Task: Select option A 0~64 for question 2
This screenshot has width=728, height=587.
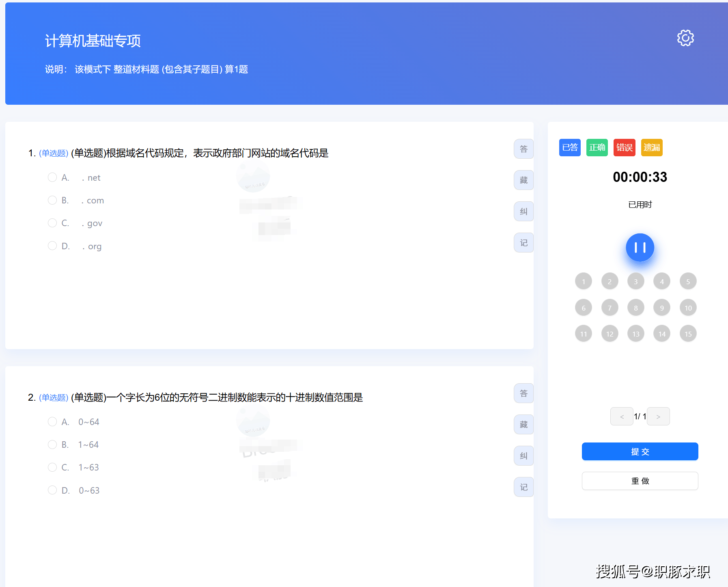Action: click(52, 422)
